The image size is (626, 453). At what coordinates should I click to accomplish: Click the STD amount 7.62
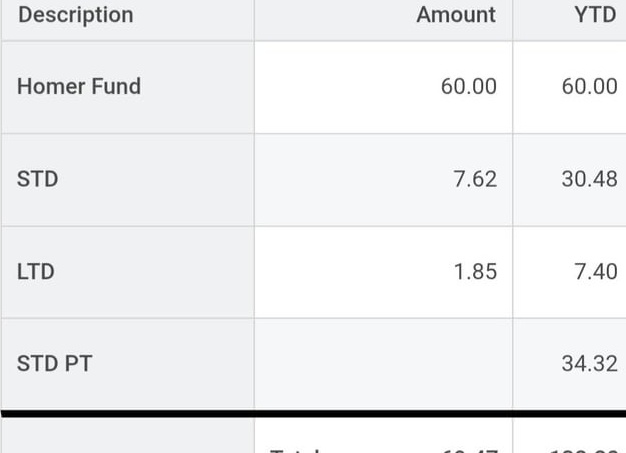point(475,180)
